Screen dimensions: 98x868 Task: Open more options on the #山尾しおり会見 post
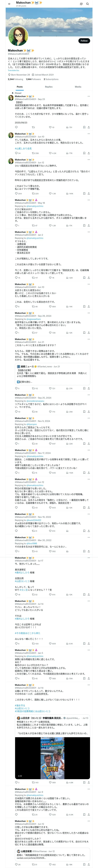pyautogui.click(x=89, y=134)
